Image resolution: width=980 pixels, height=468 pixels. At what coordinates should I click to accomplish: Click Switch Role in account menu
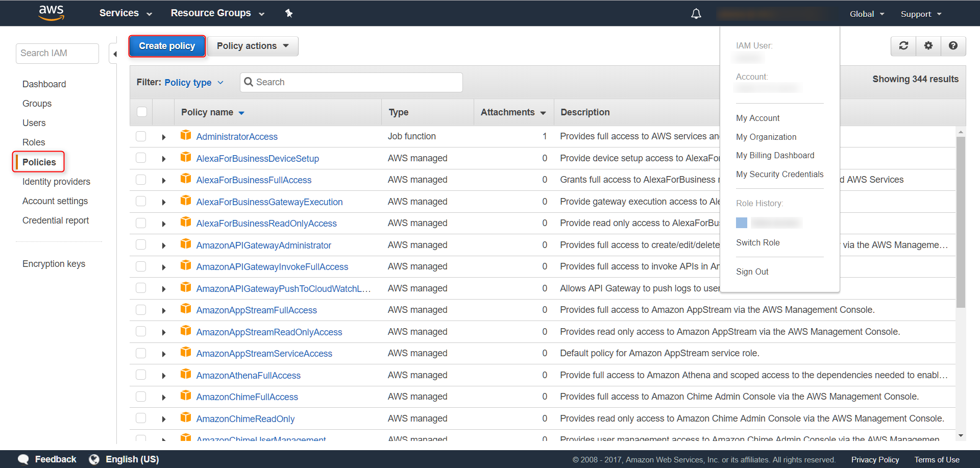click(x=757, y=242)
